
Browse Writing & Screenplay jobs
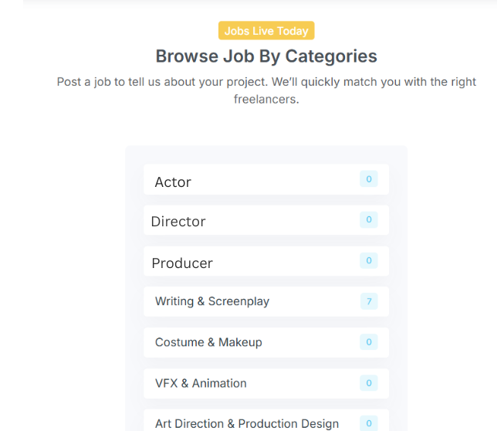click(x=212, y=301)
